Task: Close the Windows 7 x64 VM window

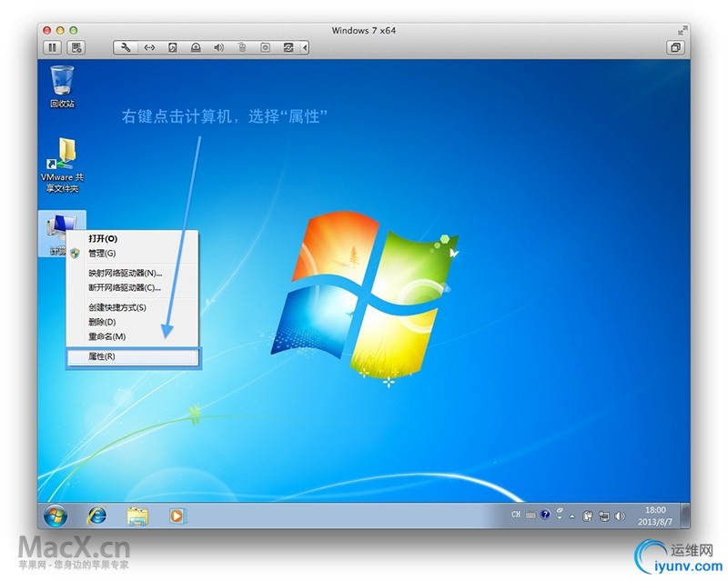Action: [x=47, y=31]
